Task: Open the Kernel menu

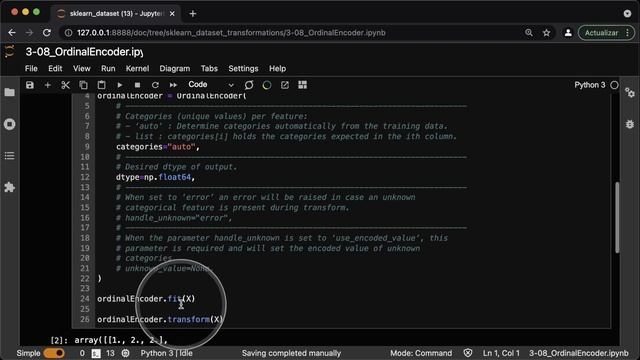Action: point(137,69)
